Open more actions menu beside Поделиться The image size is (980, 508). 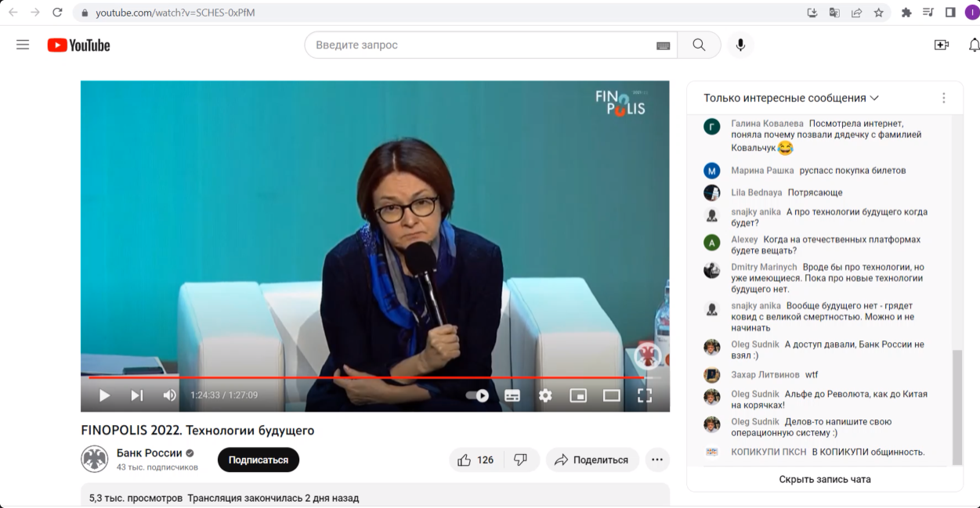(657, 459)
